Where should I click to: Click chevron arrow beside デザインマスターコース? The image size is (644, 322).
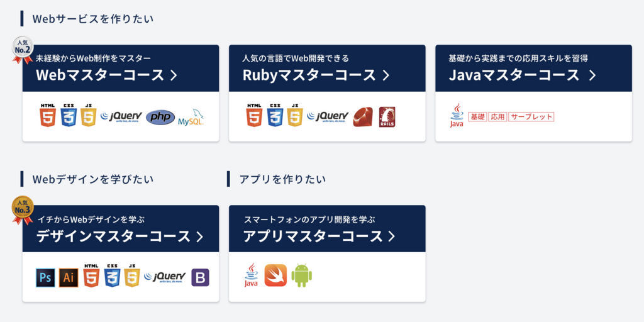(x=199, y=236)
